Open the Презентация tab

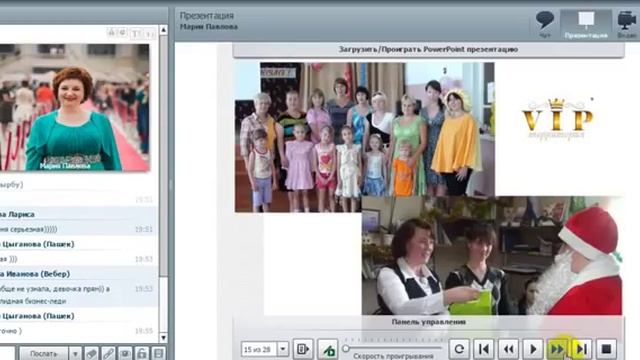[x=586, y=24]
